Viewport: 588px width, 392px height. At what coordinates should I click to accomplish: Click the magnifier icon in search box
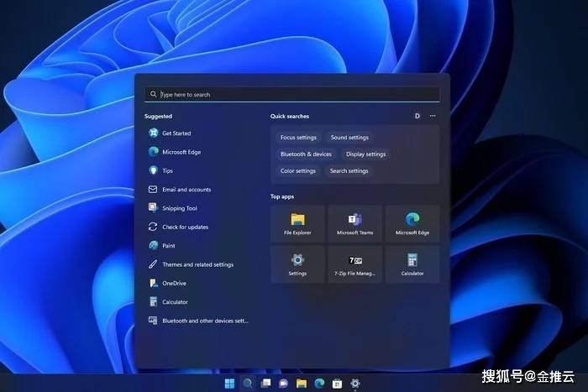point(154,94)
